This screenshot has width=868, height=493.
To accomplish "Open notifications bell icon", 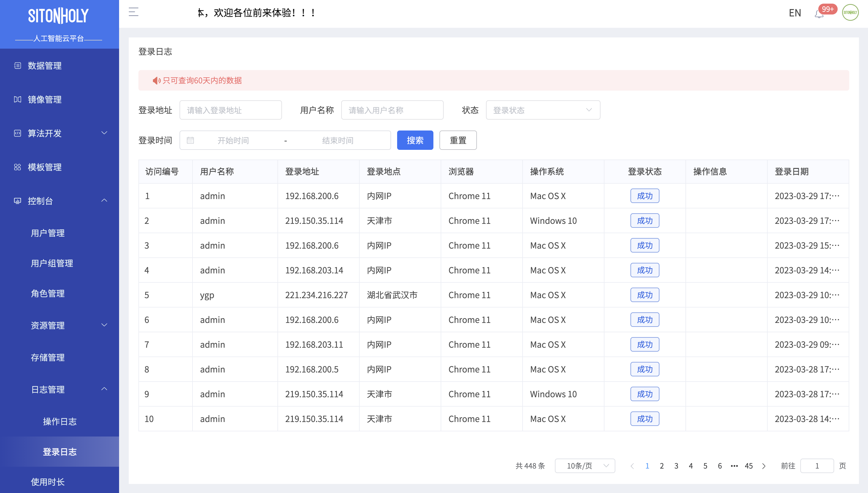I will [x=819, y=14].
